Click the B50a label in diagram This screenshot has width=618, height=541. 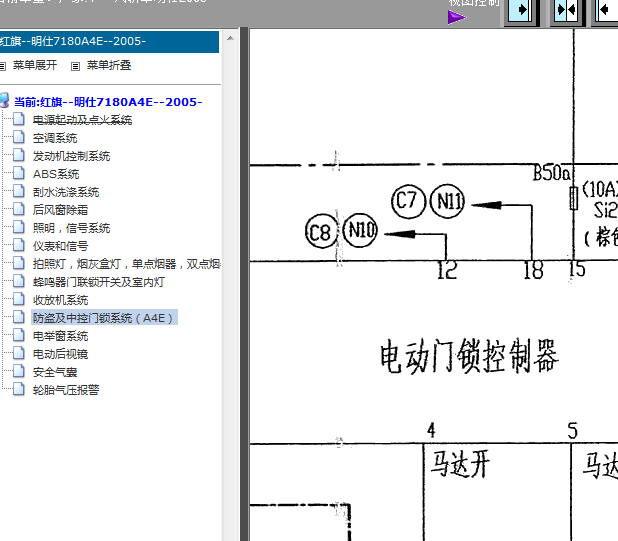pyautogui.click(x=552, y=173)
